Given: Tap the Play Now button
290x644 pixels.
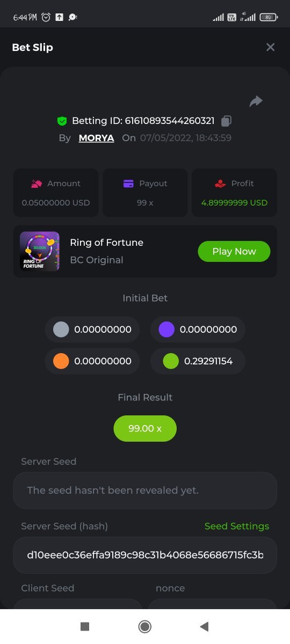Looking at the screenshot, I should coord(234,251).
